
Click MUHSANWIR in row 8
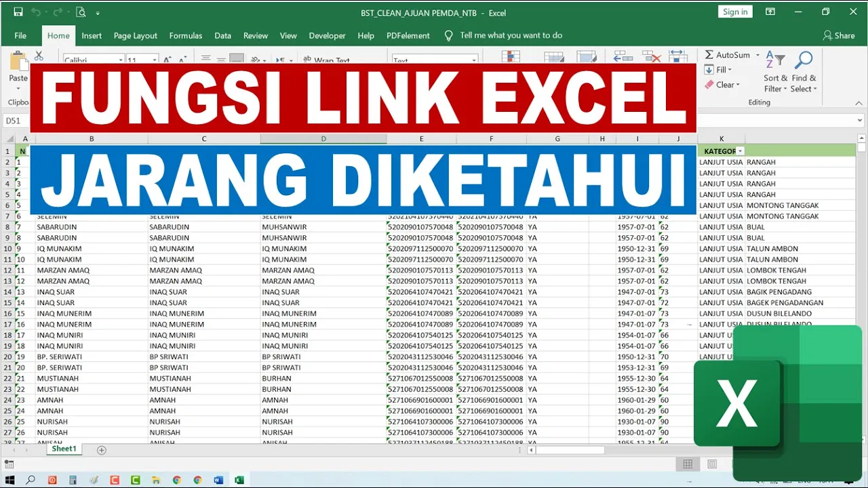[285, 227]
